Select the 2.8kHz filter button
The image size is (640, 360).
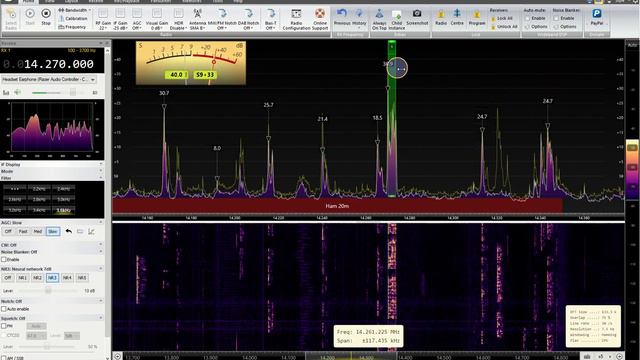(39, 200)
